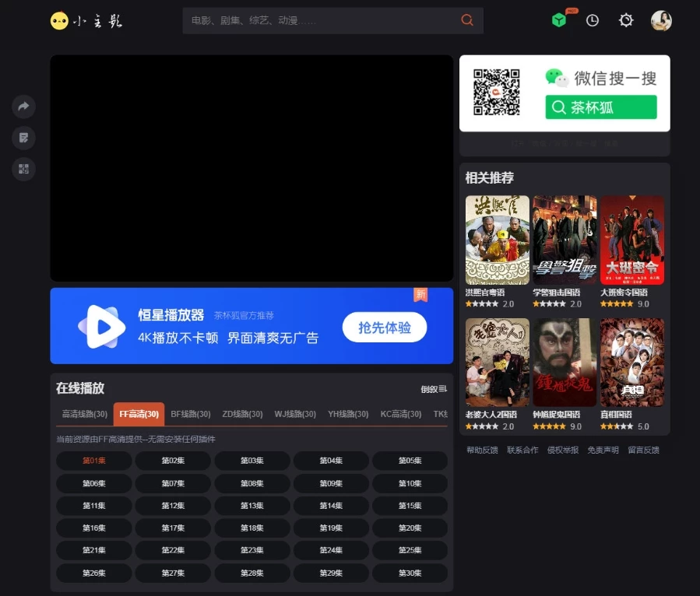This screenshot has width=700, height=596.
Task: Open the 大班密令国语 poster thumbnail
Action: [x=631, y=240]
